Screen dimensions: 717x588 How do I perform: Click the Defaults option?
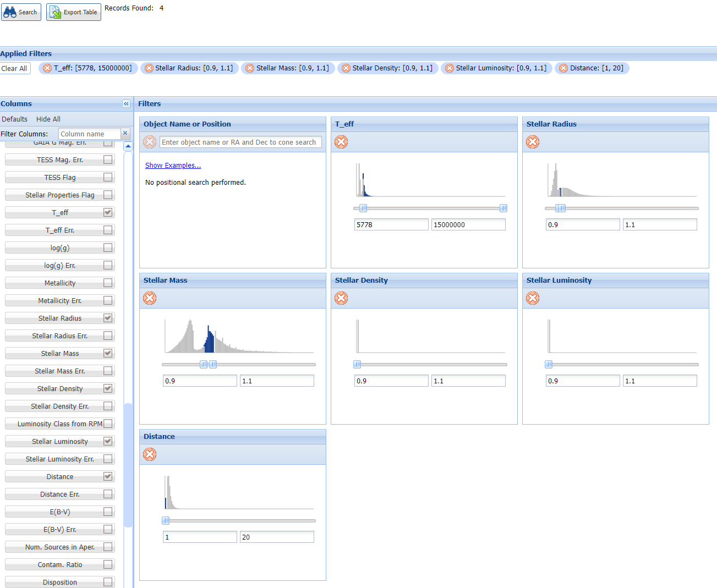15,119
